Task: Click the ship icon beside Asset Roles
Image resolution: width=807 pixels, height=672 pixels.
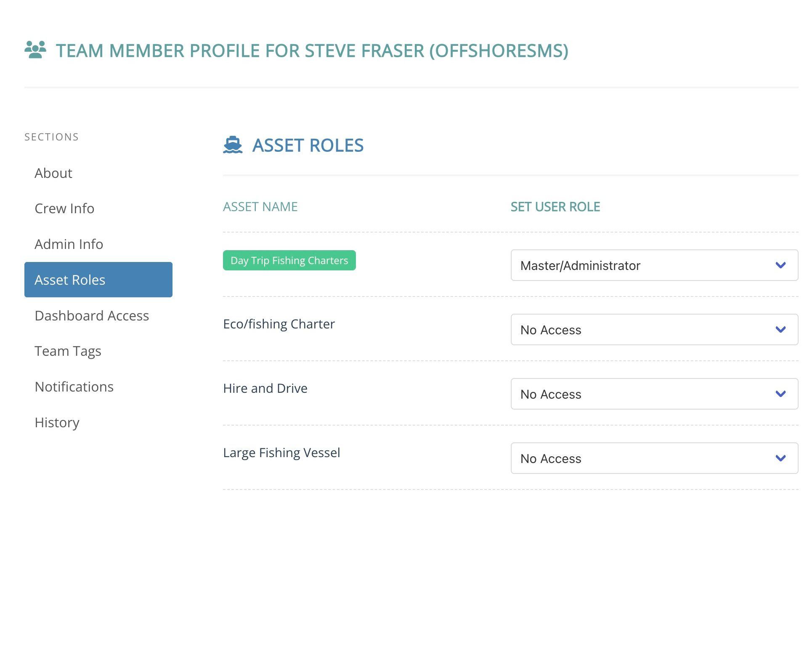Action: (x=233, y=145)
